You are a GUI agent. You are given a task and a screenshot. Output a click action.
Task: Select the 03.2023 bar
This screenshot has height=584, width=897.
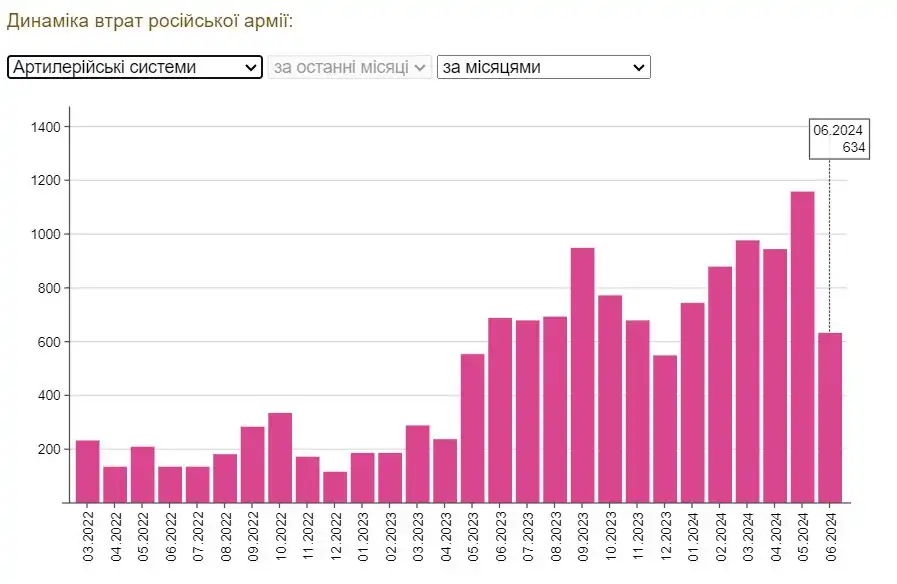[417, 463]
